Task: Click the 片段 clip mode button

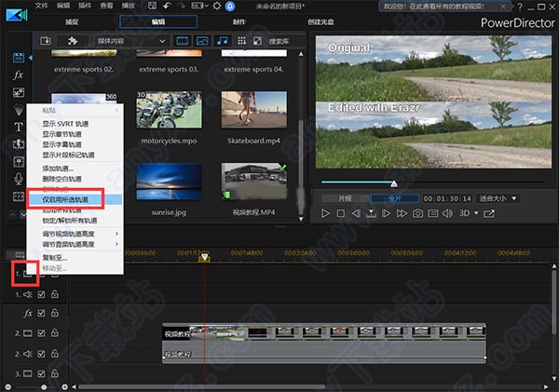Action: click(345, 198)
